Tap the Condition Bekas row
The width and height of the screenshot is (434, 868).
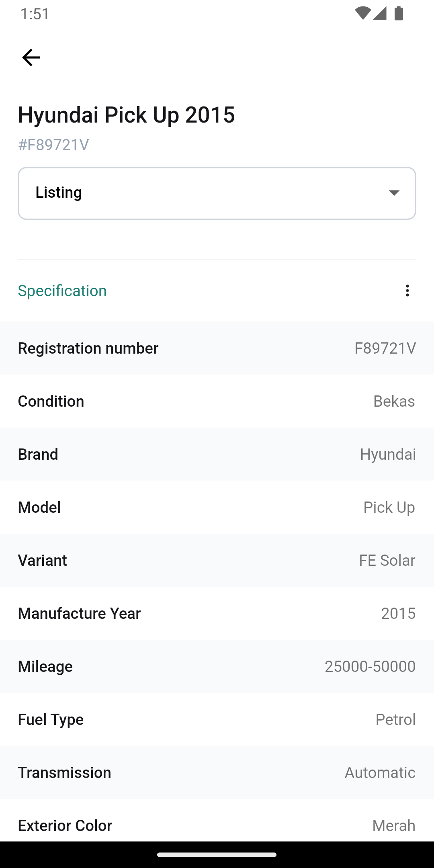(x=217, y=401)
